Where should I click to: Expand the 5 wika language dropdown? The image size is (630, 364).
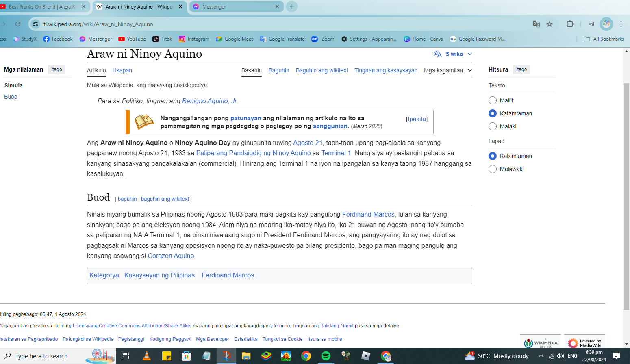coord(453,54)
